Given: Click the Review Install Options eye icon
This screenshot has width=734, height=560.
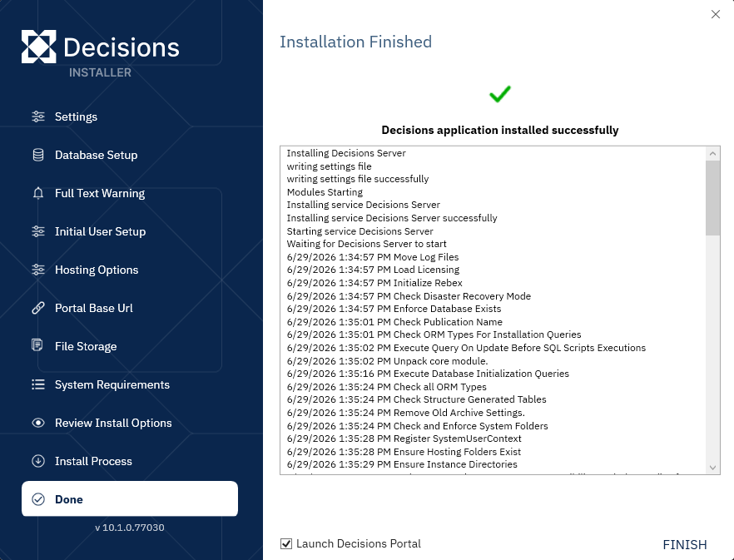Looking at the screenshot, I should tap(38, 423).
